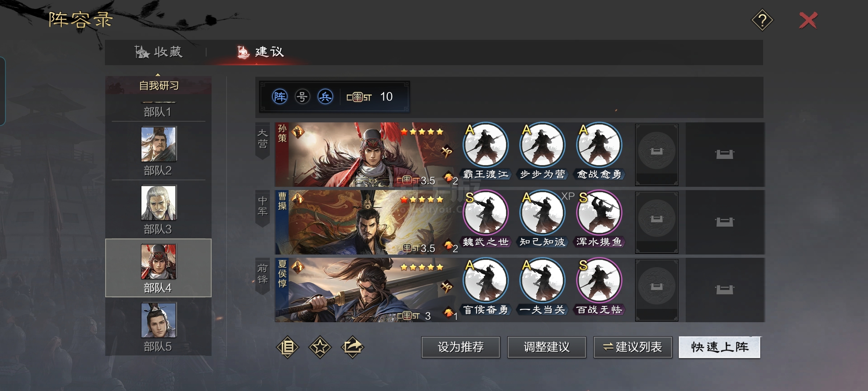The height and width of the screenshot is (391, 868).
Task: Collapse the 自我研习 list header
Action: (x=158, y=85)
